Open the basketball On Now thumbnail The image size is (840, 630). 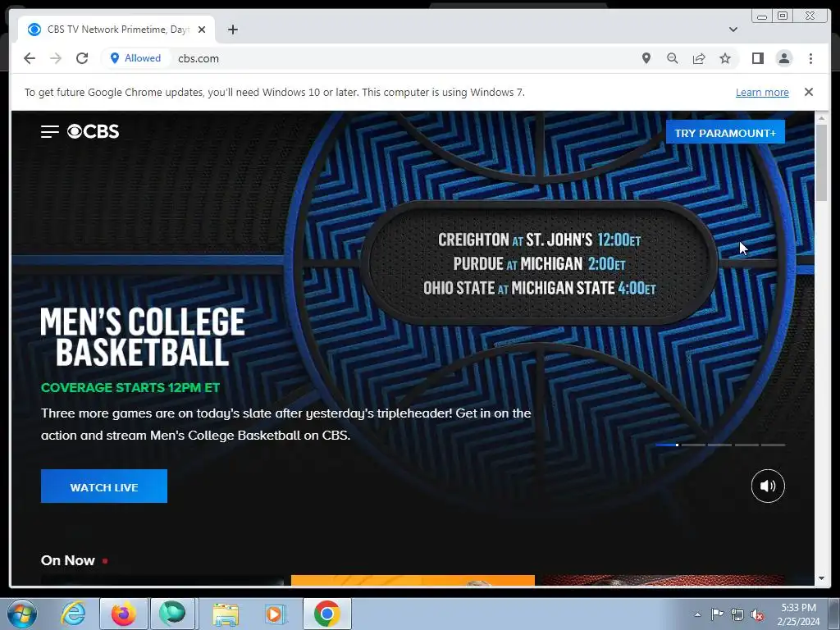pyautogui.click(x=663, y=580)
